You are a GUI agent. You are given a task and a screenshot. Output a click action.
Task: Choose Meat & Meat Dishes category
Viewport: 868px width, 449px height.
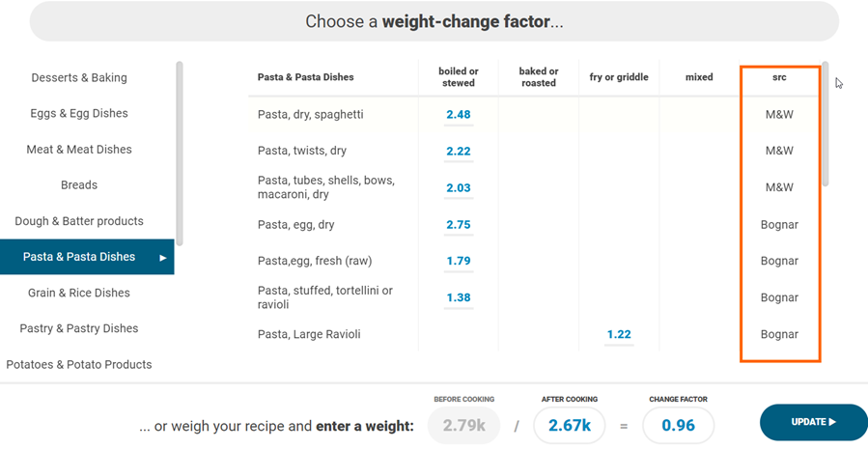[79, 150]
